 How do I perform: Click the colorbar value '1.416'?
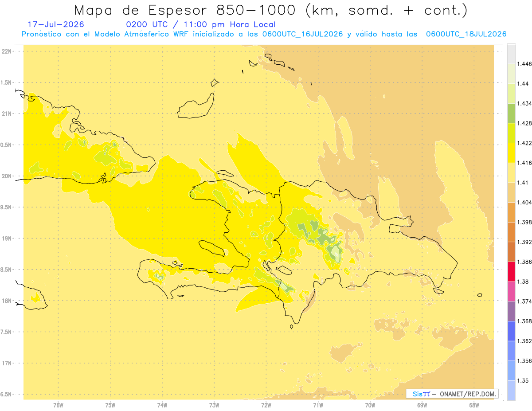(524, 163)
